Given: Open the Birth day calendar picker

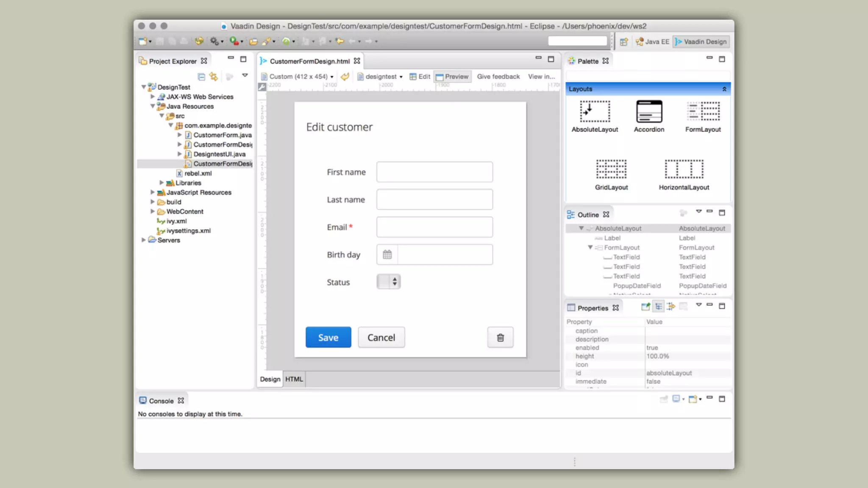Looking at the screenshot, I should pos(387,255).
